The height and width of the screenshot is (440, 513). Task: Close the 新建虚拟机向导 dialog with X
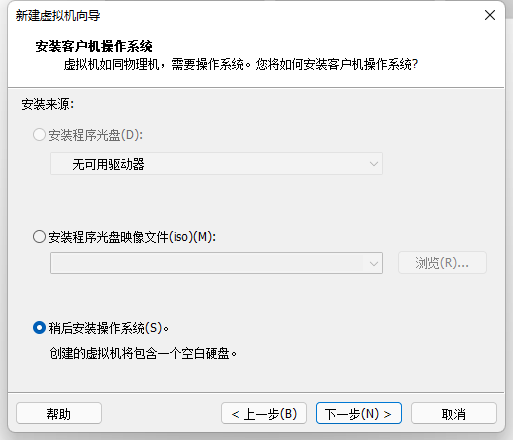tap(490, 15)
